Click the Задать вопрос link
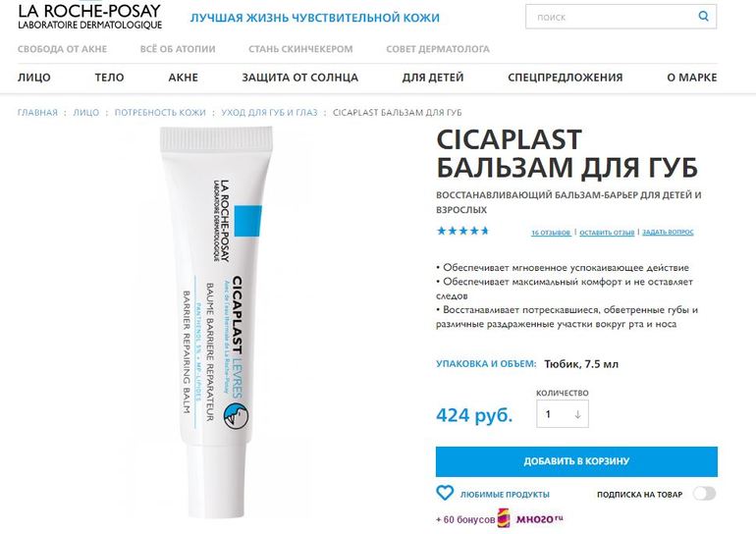The width and height of the screenshot is (756, 534). click(x=668, y=232)
